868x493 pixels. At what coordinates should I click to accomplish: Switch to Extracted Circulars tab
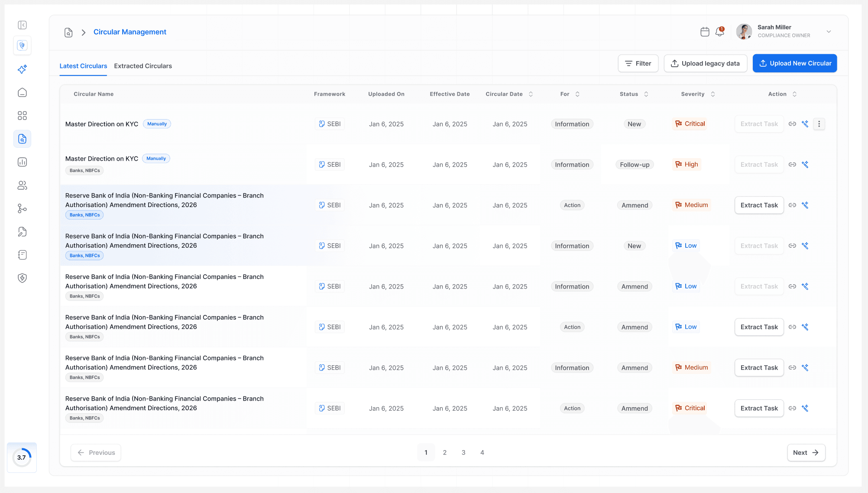pyautogui.click(x=143, y=66)
